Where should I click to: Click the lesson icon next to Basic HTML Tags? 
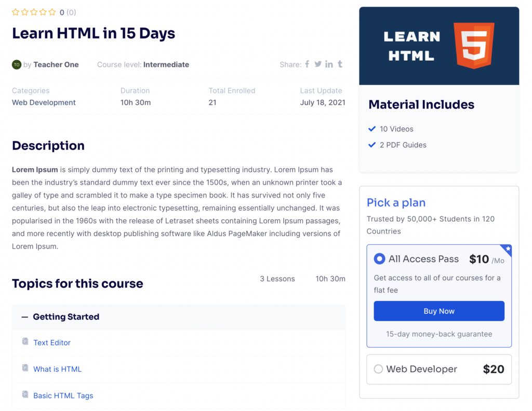coord(25,394)
